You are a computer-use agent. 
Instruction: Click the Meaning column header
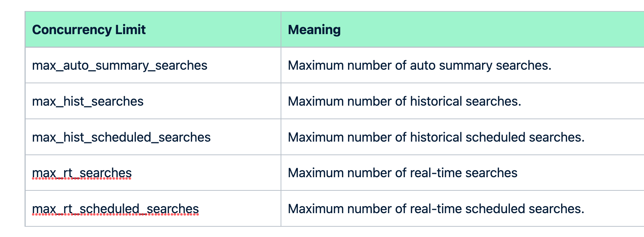[x=314, y=30]
